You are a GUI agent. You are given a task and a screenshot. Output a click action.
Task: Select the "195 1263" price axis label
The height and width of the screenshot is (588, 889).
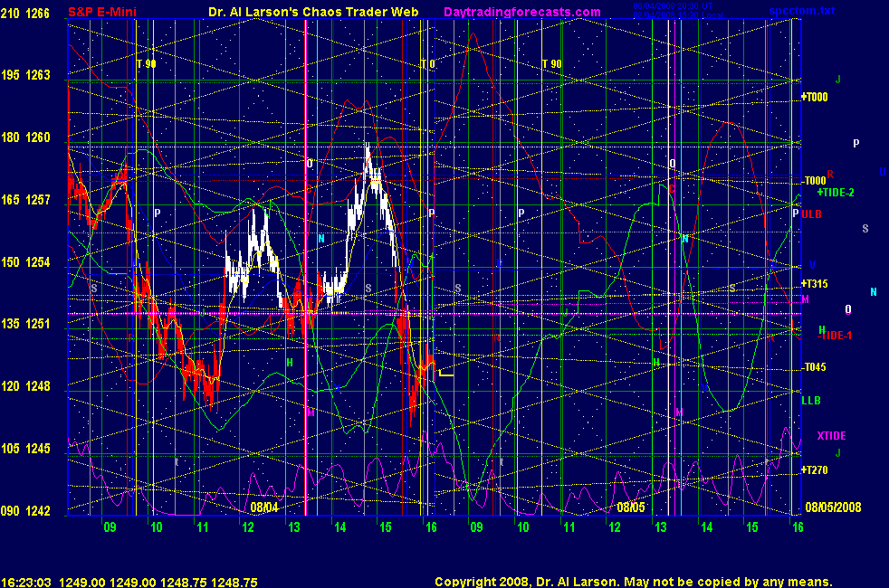click(x=25, y=75)
